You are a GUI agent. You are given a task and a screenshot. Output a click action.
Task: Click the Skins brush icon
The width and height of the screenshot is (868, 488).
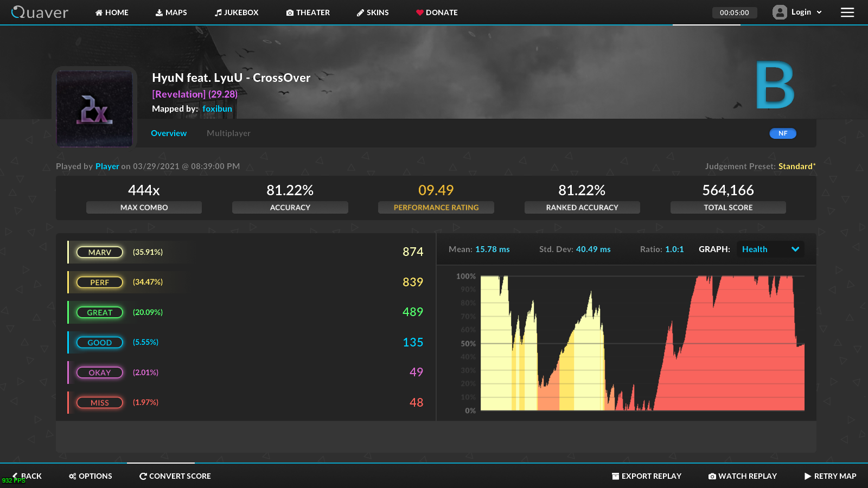click(360, 12)
